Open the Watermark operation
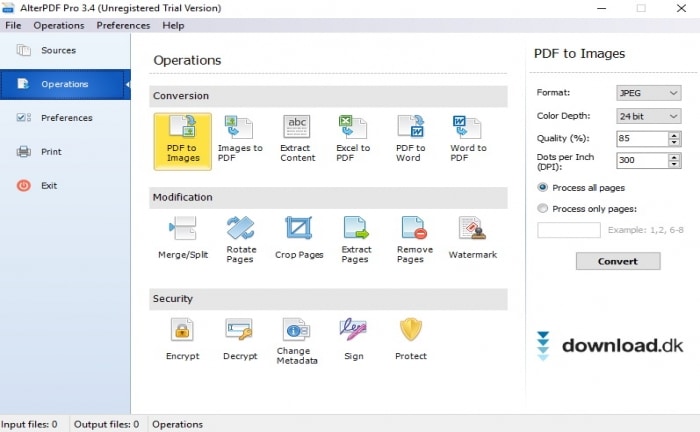Image resolution: width=700 pixels, height=432 pixels. tap(472, 239)
